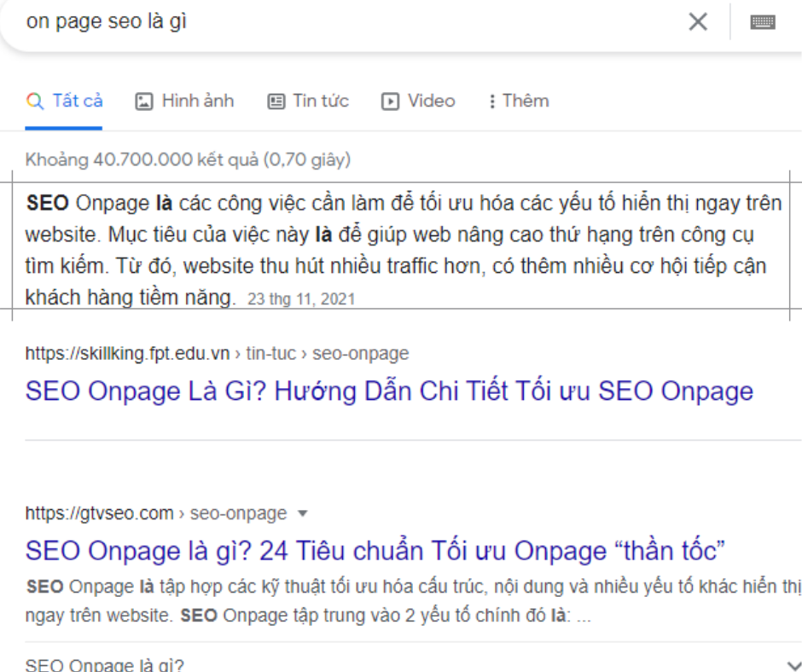Click the featured snippet paragraph about SEO Onpage
The image size is (802, 672).
[401, 251]
